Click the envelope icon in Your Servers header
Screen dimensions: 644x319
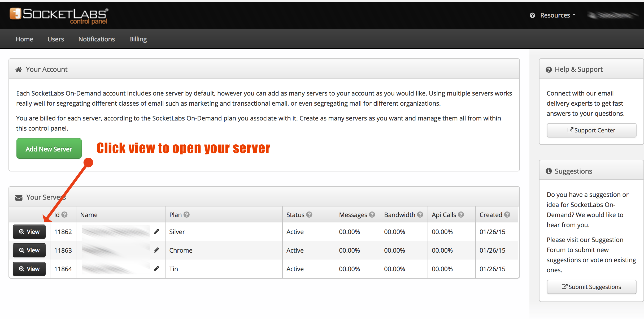(x=19, y=198)
